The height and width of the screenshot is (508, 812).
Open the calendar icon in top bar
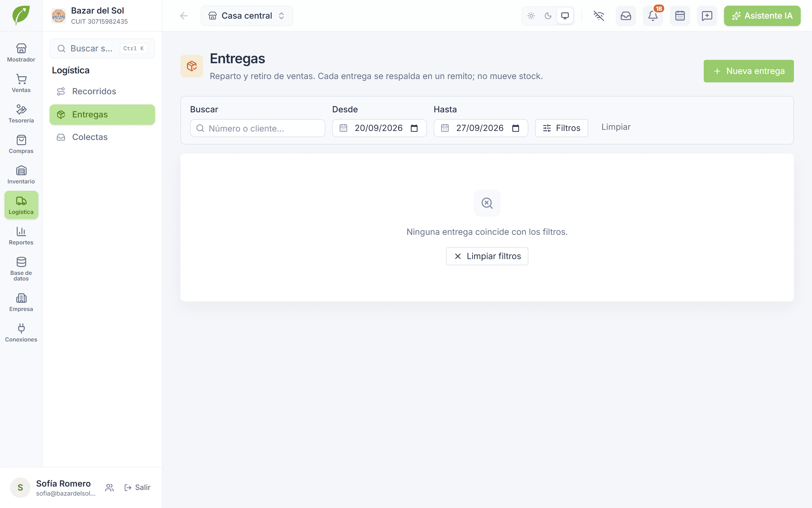click(x=680, y=16)
